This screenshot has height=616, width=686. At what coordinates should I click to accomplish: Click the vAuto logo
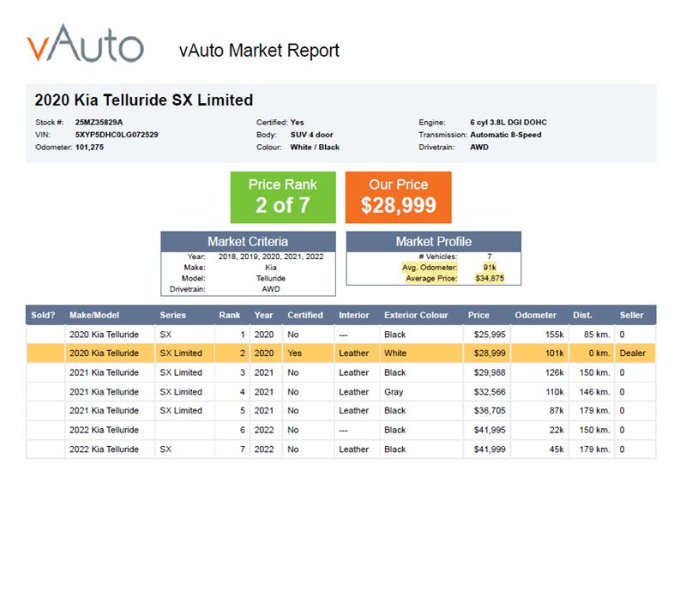pyautogui.click(x=85, y=44)
